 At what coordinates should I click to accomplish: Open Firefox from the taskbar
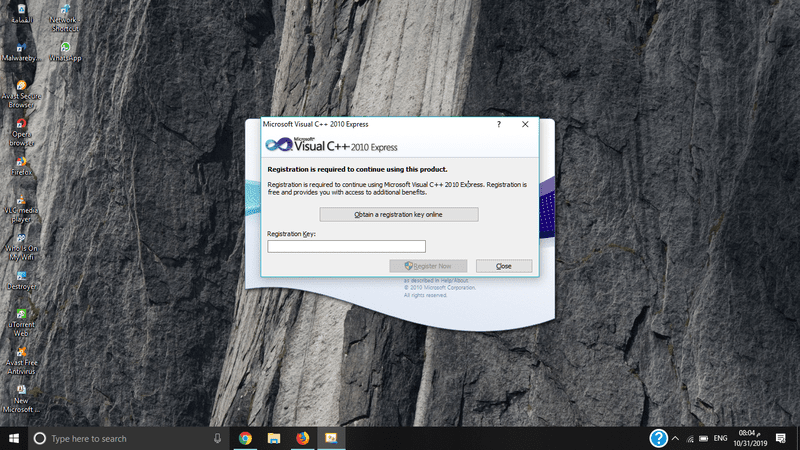(x=303, y=438)
